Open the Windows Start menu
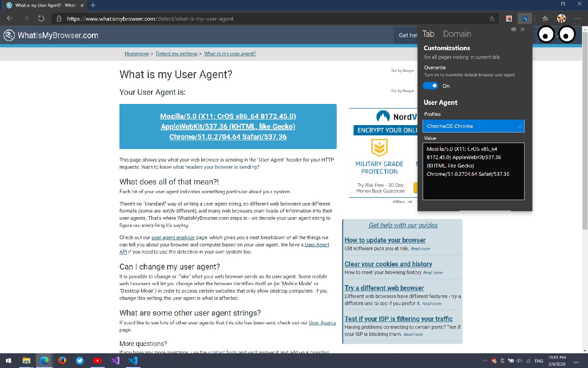The width and height of the screenshot is (588, 368). click(x=8, y=361)
